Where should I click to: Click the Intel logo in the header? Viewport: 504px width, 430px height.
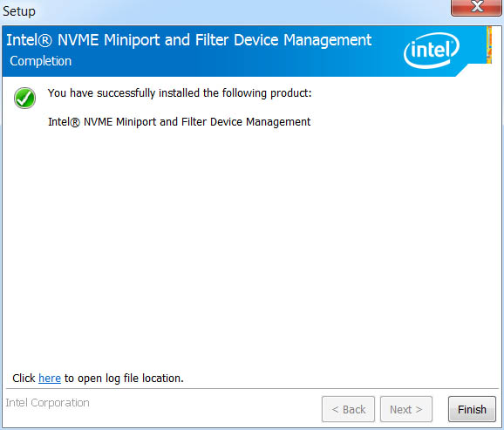[432, 51]
